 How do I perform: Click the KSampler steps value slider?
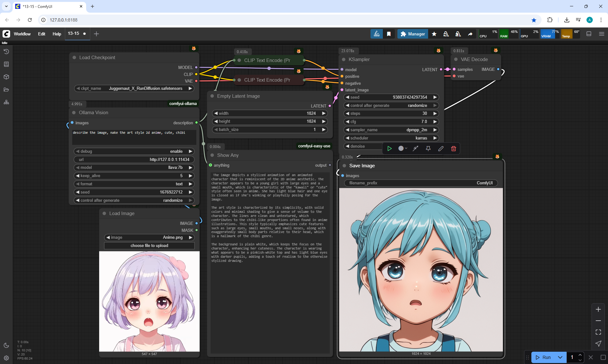[391, 114]
